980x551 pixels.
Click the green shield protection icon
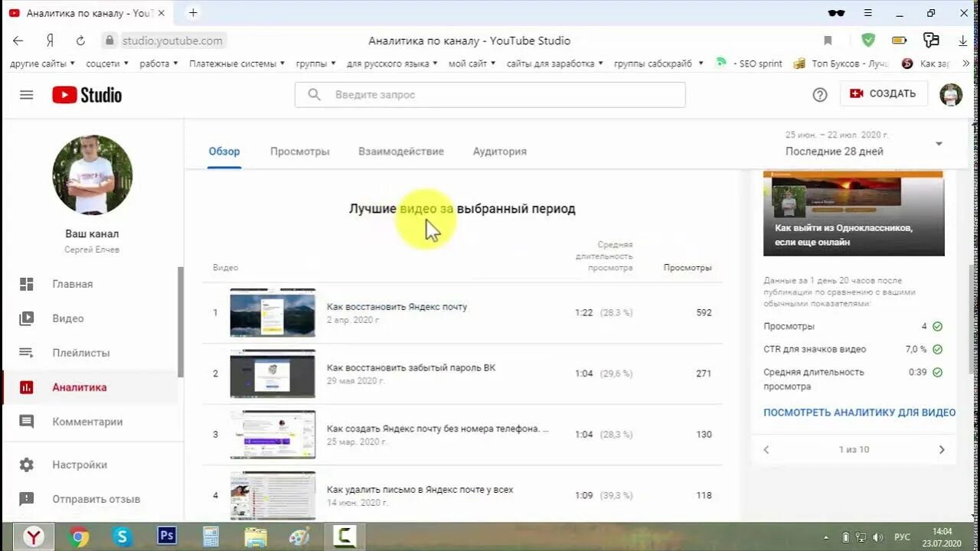(868, 40)
